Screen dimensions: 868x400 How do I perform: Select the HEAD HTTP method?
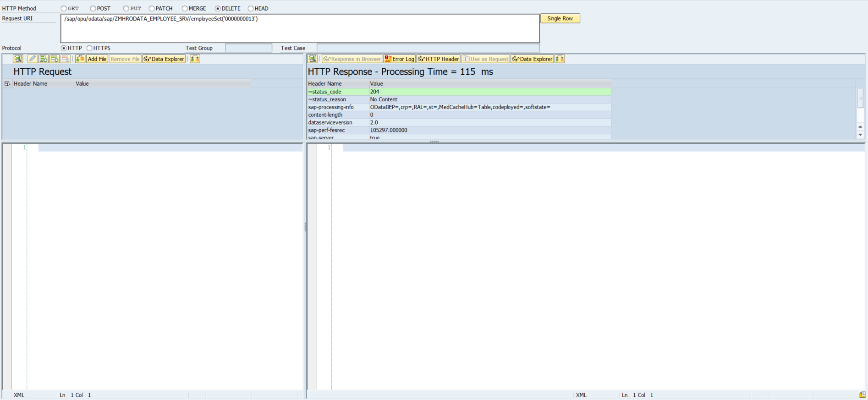pyautogui.click(x=251, y=9)
